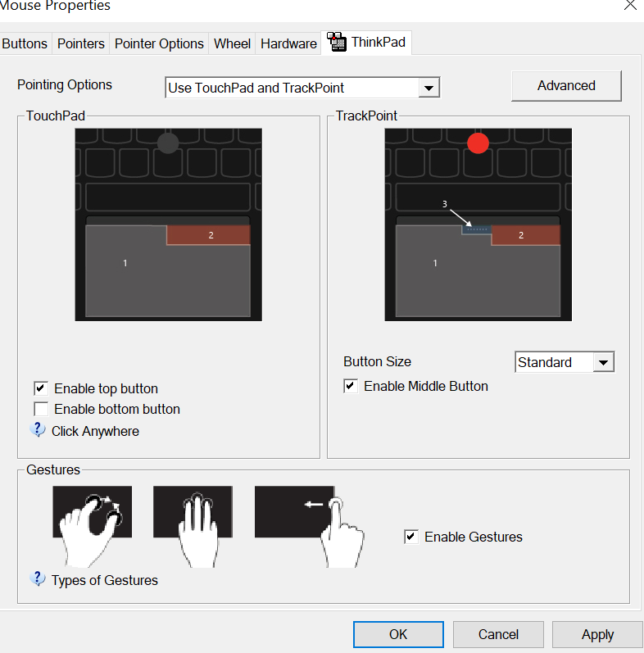
Task: Open the Pointers tab
Action: click(x=81, y=43)
